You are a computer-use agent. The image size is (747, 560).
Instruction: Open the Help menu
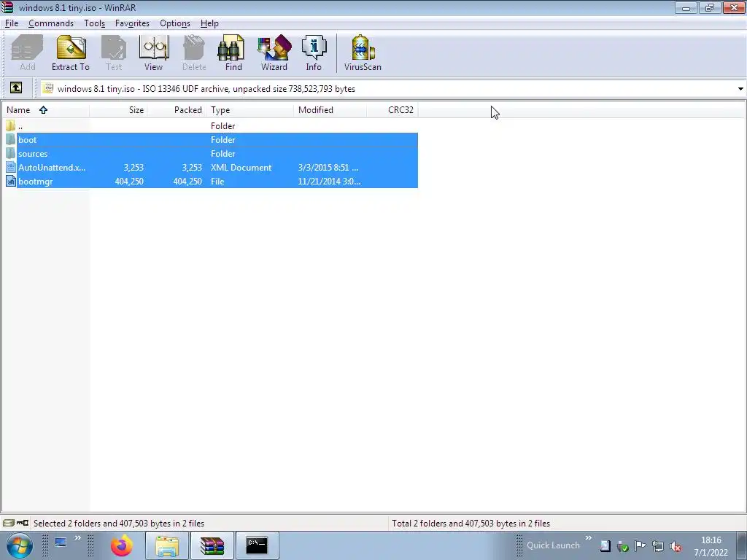coord(209,23)
